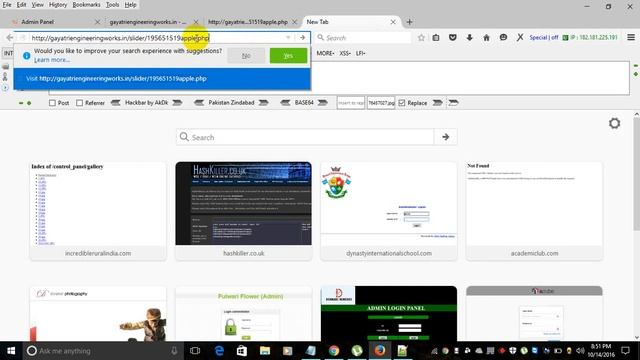Uncheck the Replace checkbox
Image resolution: width=640 pixels, height=360 pixels.
point(402,103)
